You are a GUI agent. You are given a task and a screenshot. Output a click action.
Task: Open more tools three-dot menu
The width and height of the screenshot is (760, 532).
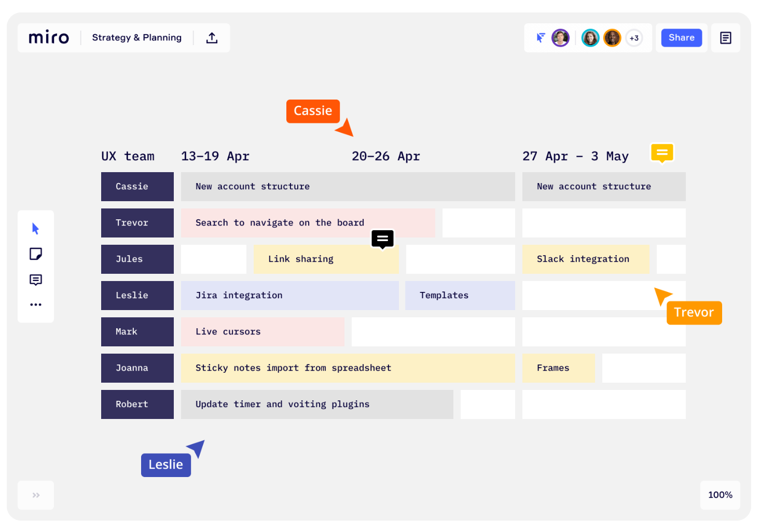[x=36, y=304]
